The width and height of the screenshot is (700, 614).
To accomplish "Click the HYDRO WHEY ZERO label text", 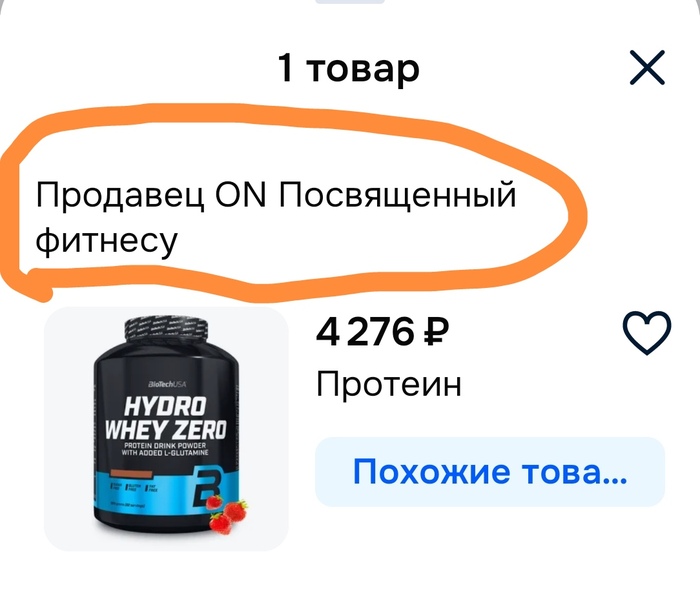I will (165, 418).
